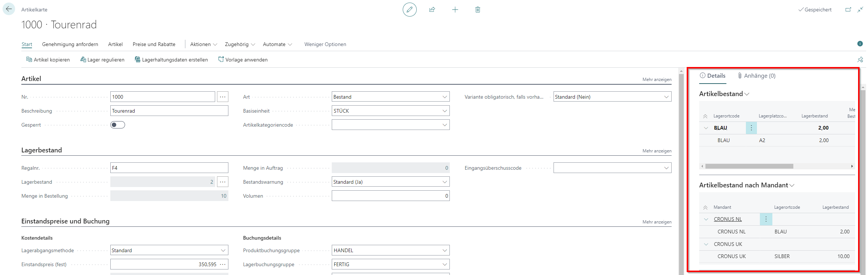Click the plus icon to create new

455,10
